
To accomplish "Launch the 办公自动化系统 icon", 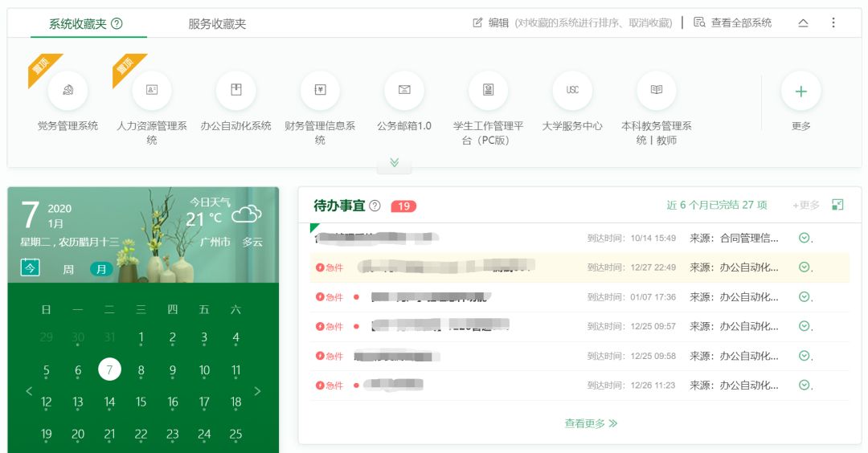I will (x=235, y=91).
